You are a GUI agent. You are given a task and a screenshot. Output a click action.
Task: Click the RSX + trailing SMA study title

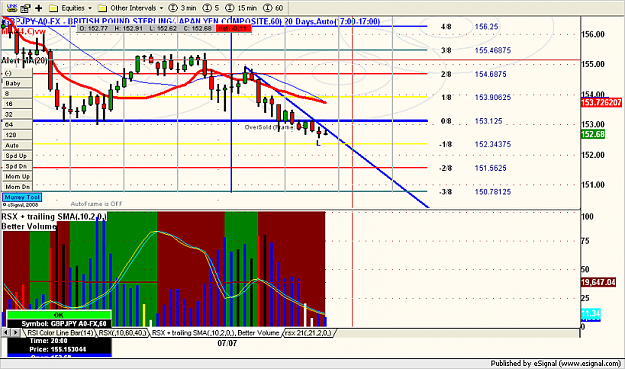click(x=54, y=217)
